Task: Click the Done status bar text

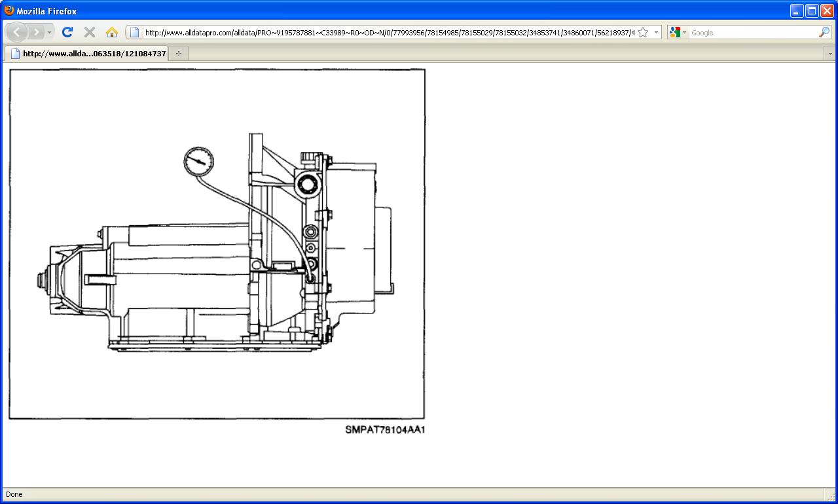Action: tap(14, 494)
